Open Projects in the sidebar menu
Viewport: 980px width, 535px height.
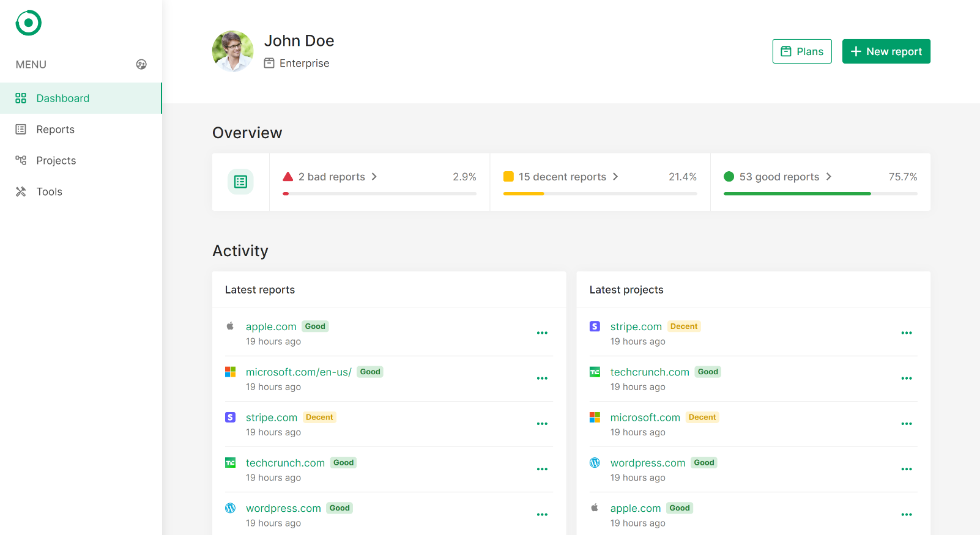81,161
